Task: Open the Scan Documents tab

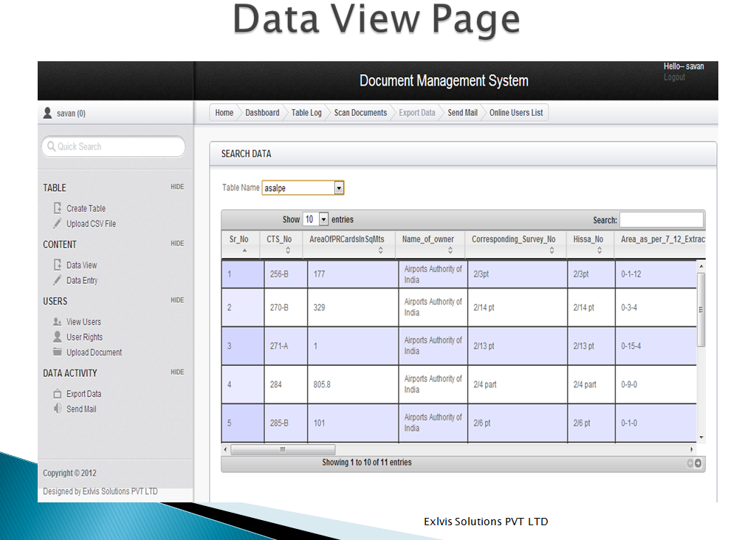Action: 360,113
